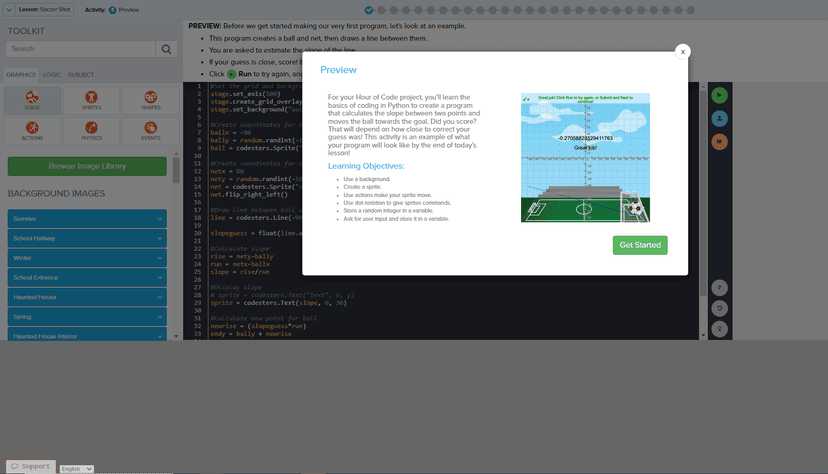Click the TOOLKIT heading

pos(26,31)
